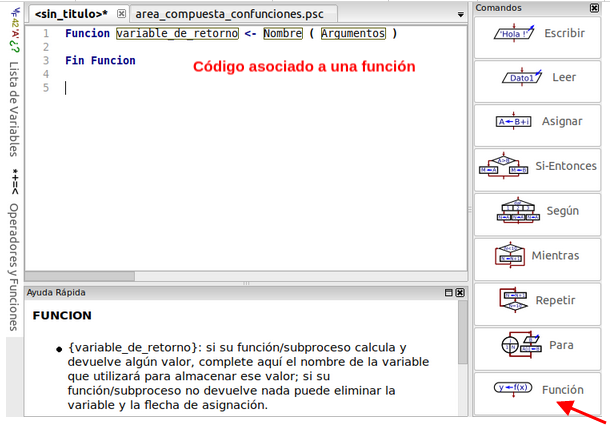Insert the Escribir command
This screenshot has width=610, height=426.
537,37
